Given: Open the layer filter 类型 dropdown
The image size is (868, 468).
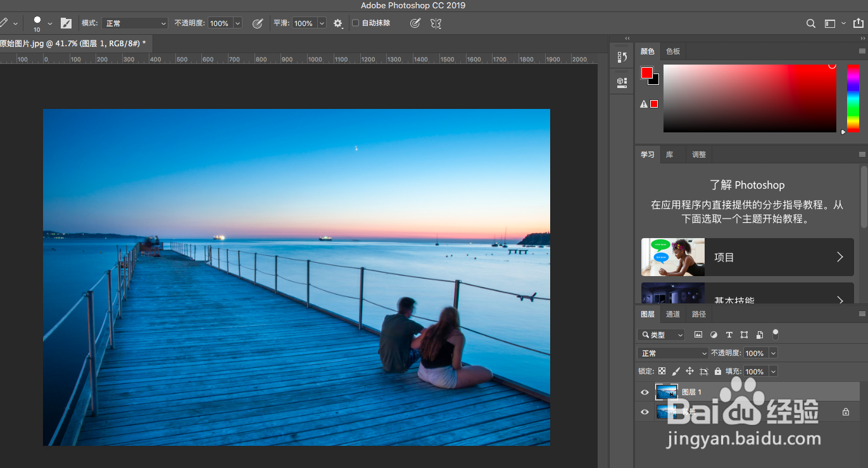Looking at the screenshot, I should click(662, 334).
